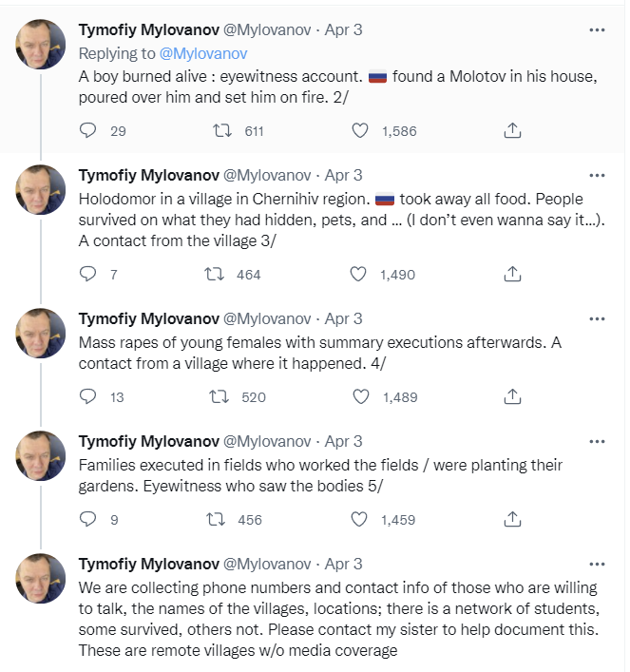Open the Apr 3 timestamp of tweet 5/
The image size is (630, 672).
tap(343, 441)
